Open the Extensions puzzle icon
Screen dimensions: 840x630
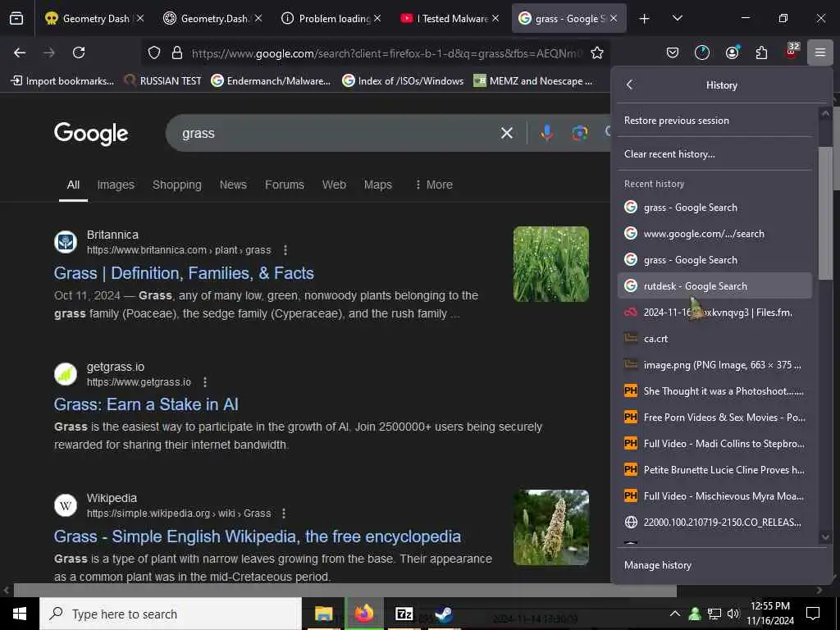click(761, 52)
